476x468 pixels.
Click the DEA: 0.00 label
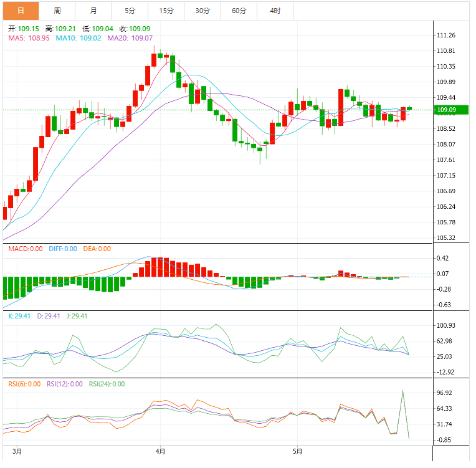pyautogui.click(x=96, y=249)
